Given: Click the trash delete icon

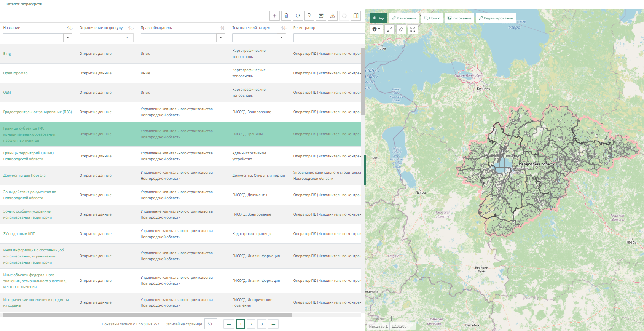Looking at the screenshot, I should (286, 16).
